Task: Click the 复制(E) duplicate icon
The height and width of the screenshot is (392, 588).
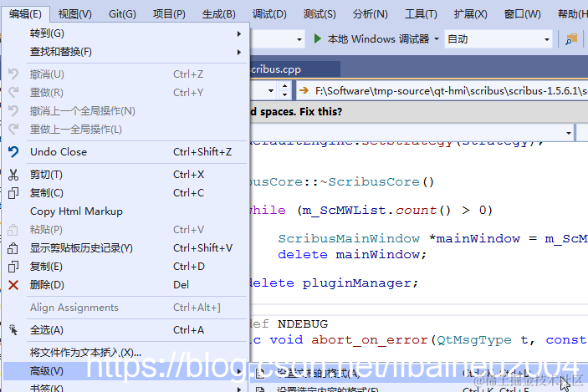Action: [13, 267]
